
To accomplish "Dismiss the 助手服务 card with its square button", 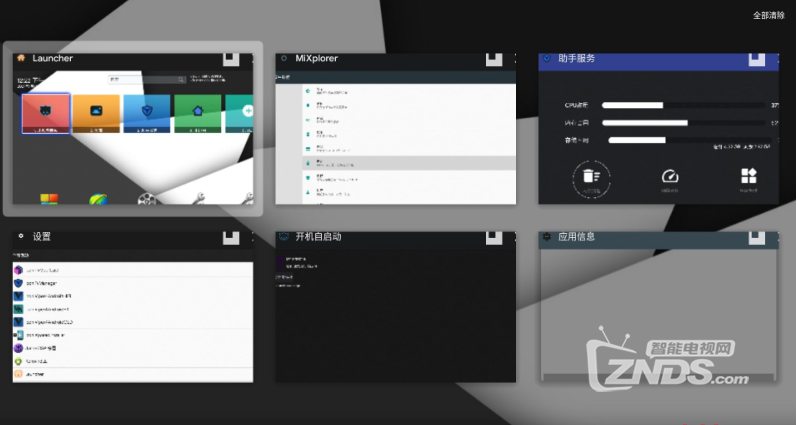I will coord(757,59).
